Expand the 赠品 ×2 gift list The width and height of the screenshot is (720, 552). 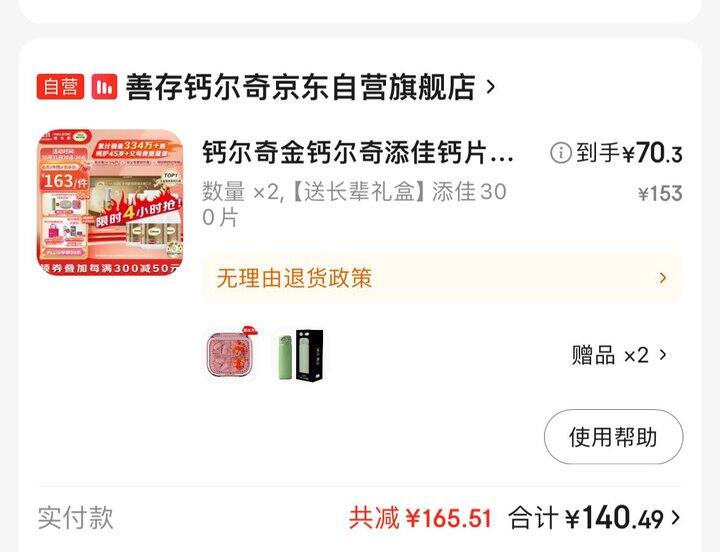pyautogui.click(x=619, y=355)
